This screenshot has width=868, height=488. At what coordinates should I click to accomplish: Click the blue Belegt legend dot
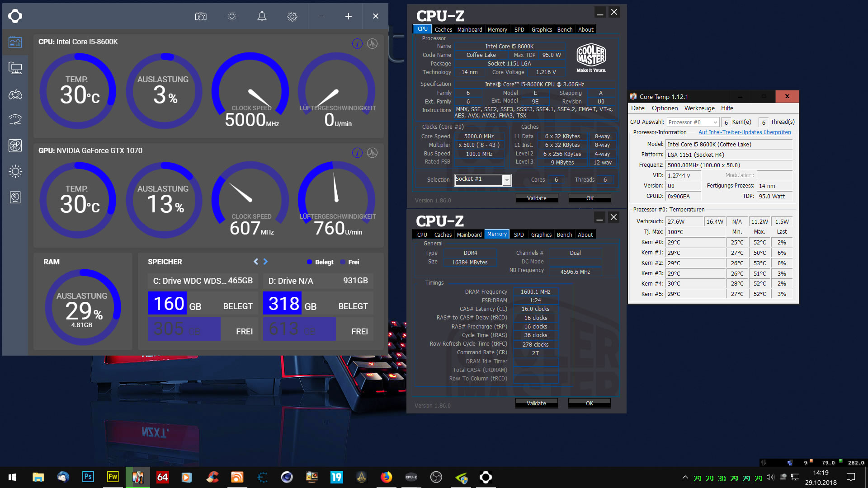point(309,262)
